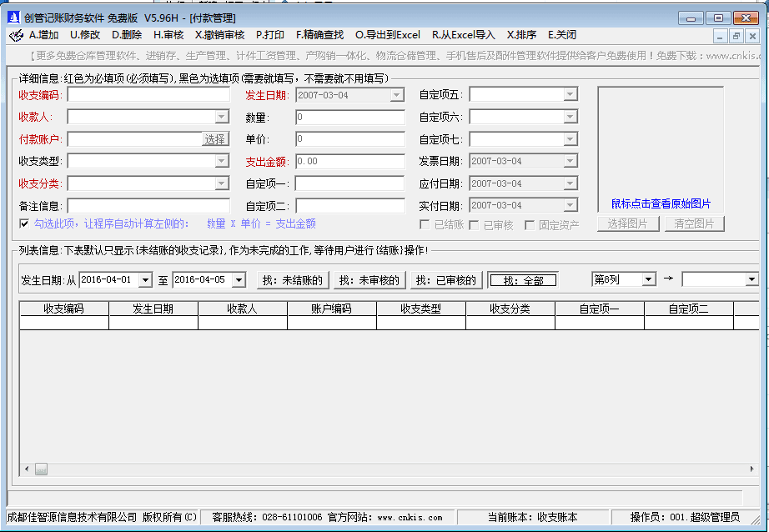Click the 鼠标点击查看原始图片 link
This screenshot has height=532, width=769.
pyautogui.click(x=661, y=203)
